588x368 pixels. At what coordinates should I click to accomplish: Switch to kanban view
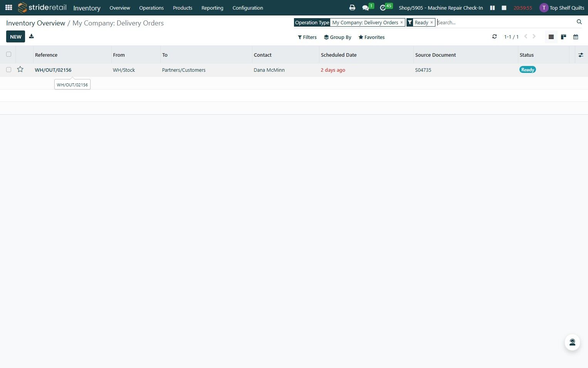coord(563,37)
